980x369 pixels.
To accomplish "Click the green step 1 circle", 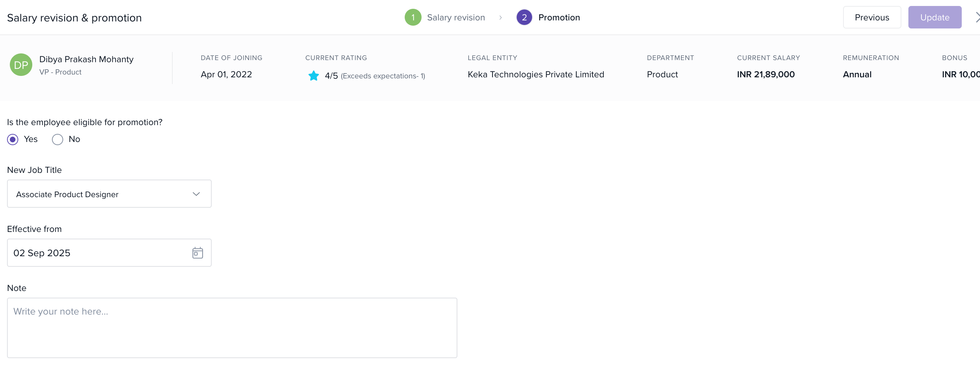I will click(413, 18).
